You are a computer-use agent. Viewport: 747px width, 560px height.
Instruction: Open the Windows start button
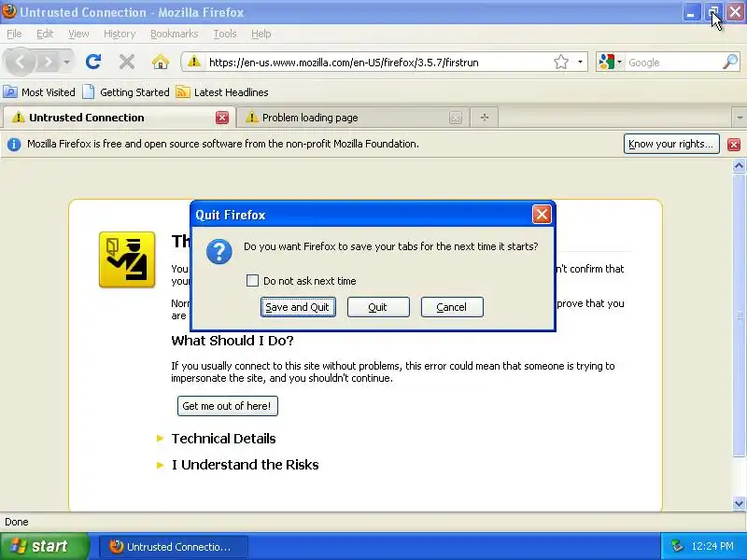(44, 546)
